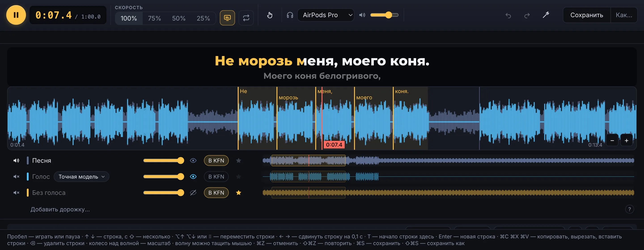Screen dimensions: 644x250
Task: Click the Песня track overview waveform
Action: click(x=448, y=160)
